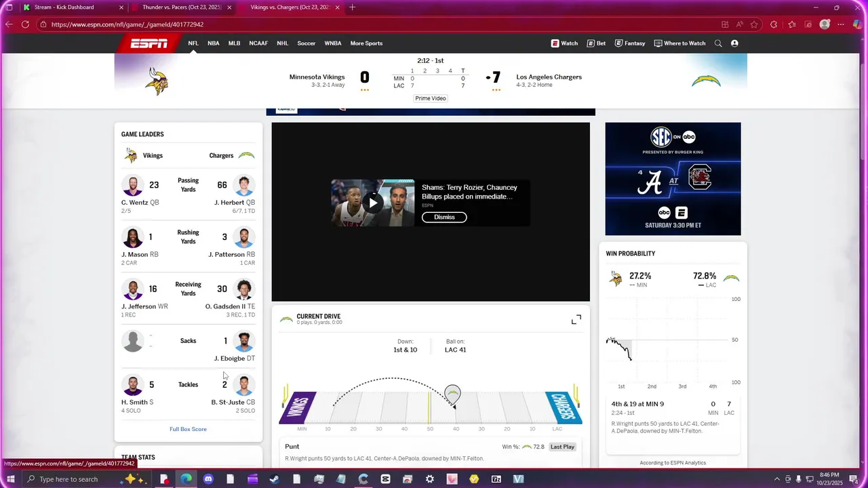This screenshot has height=488, width=868.
Task: Click Minnesota Vikings team name
Action: coord(317,77)
